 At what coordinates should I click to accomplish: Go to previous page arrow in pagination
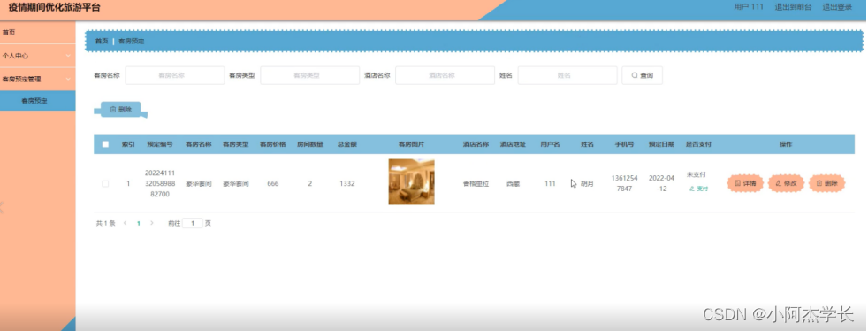pos(126,223)
